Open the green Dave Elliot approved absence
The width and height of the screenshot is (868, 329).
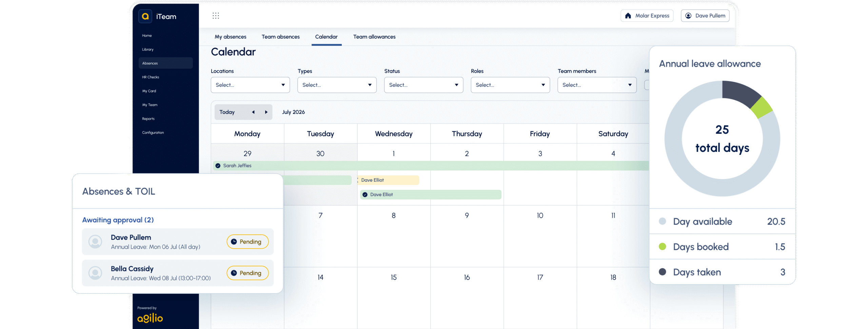[431, 194]
